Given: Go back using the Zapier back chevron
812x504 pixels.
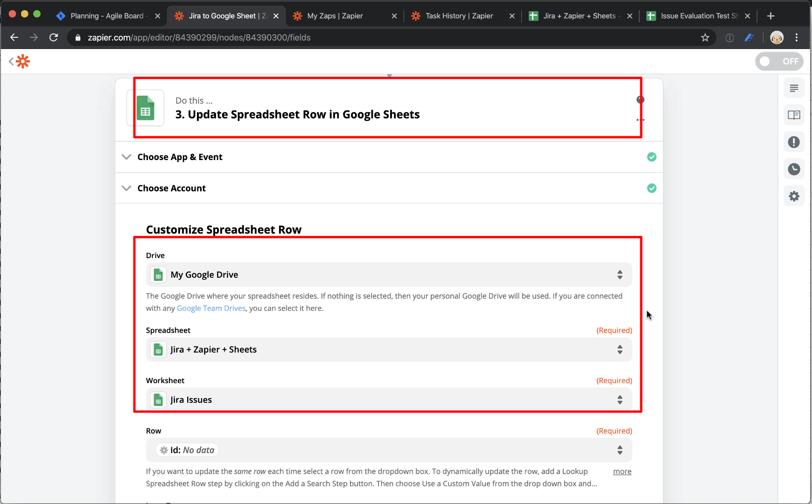Looking at the screenshot, I should click(x=11, y=61).
